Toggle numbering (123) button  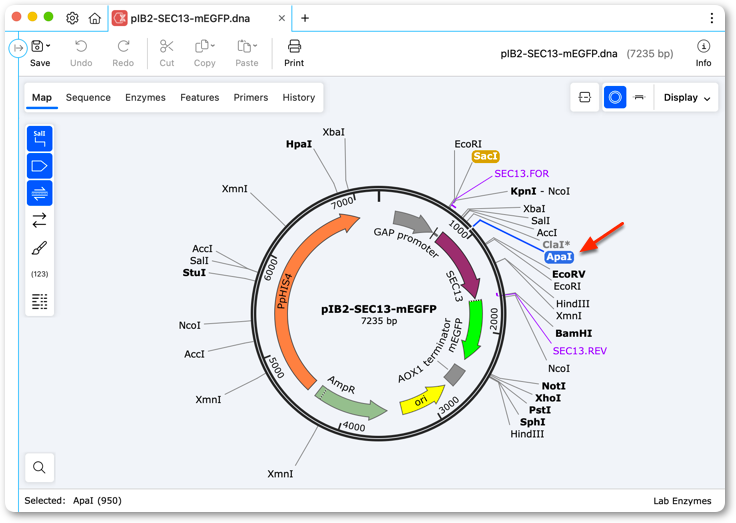(39, 274)
